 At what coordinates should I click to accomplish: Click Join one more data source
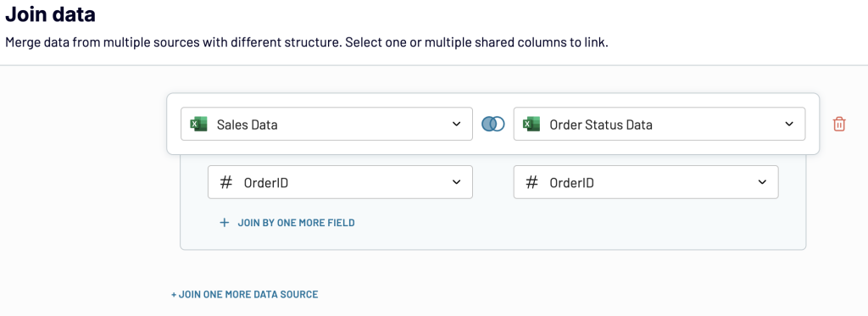coord(245,295)
